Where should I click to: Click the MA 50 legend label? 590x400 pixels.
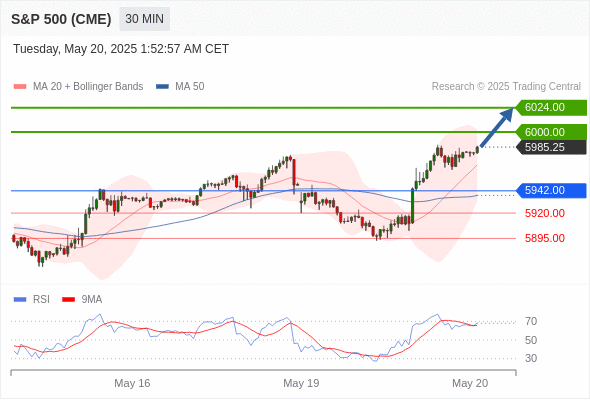[190, 87]
